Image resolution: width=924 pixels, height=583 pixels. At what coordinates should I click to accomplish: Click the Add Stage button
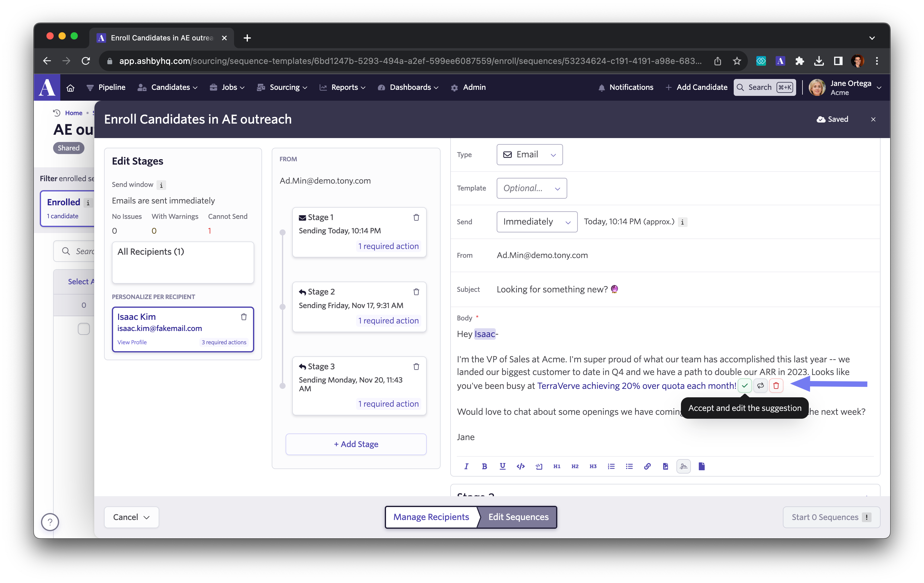pos(356,444)
